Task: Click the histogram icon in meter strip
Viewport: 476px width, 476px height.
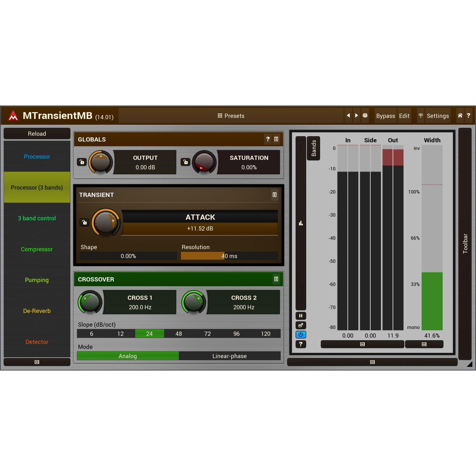Action: pyautogui.click(x=301, y=223)
